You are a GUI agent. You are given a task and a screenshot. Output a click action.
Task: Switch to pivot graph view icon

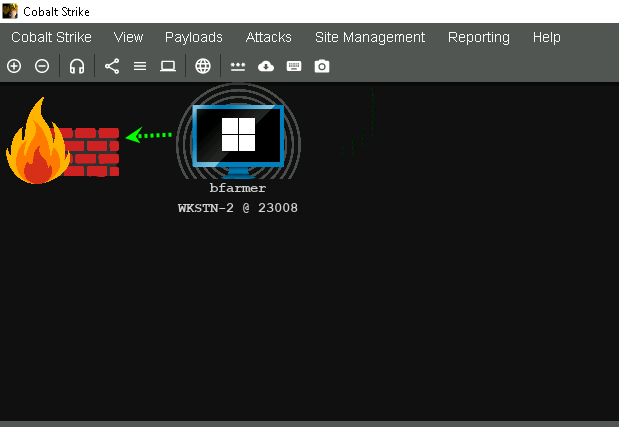point(112,66)
